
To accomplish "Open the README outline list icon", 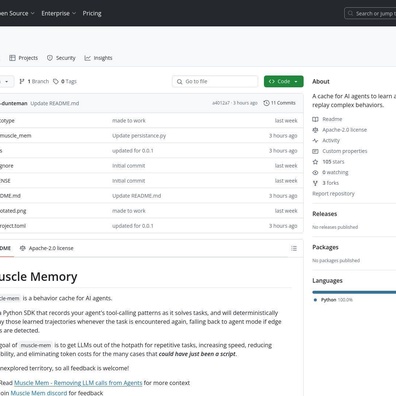I will 294,248.
